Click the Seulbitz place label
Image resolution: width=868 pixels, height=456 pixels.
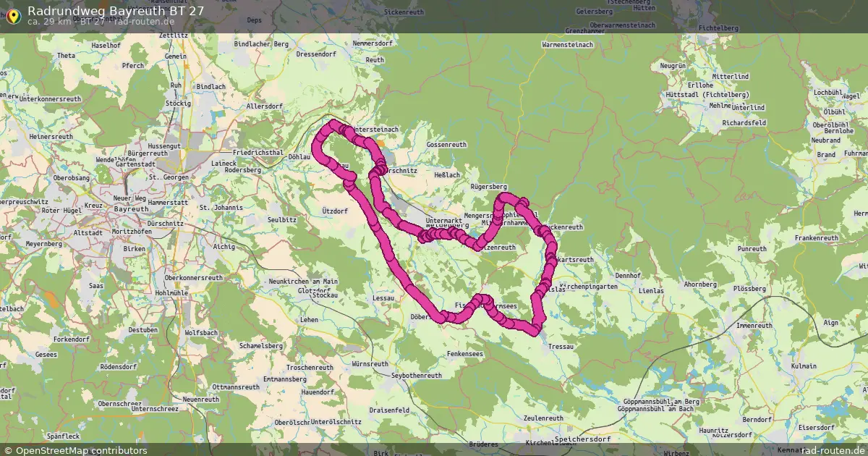tap(282, 219)
